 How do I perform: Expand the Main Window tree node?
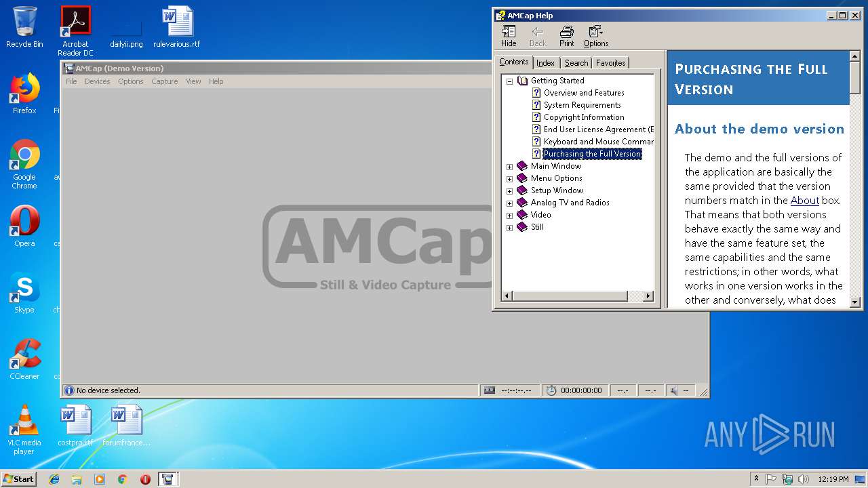(x=509, y=166)
